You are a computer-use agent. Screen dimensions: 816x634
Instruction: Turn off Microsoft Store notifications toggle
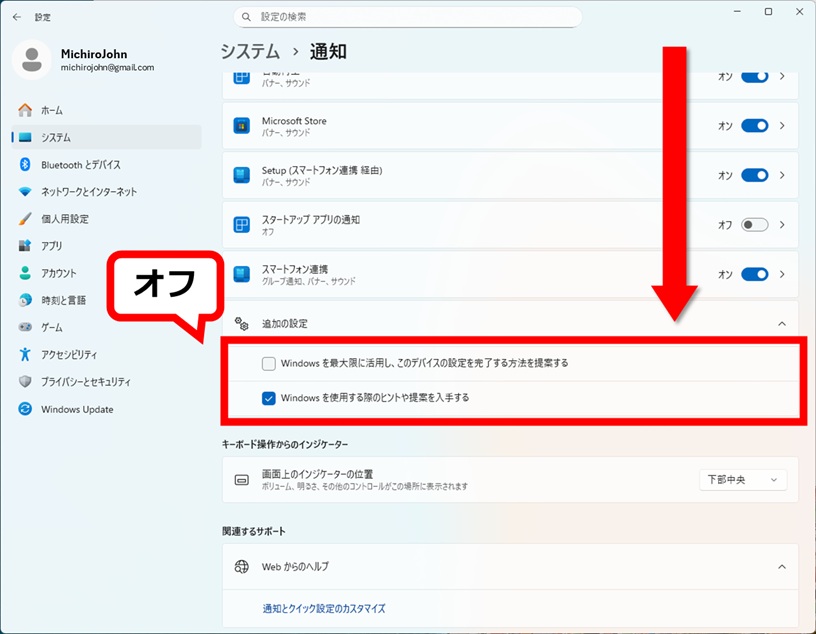point(754,126)
